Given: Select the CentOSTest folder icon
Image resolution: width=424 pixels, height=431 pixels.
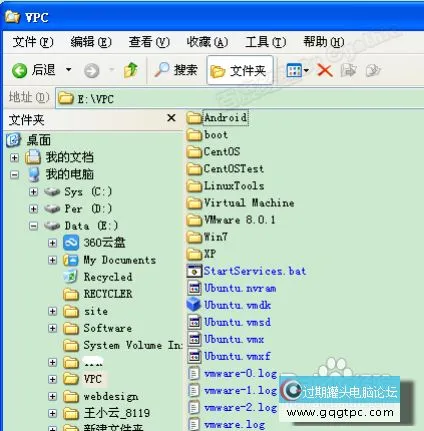Looking at the screenshot, I should [194, 169].
